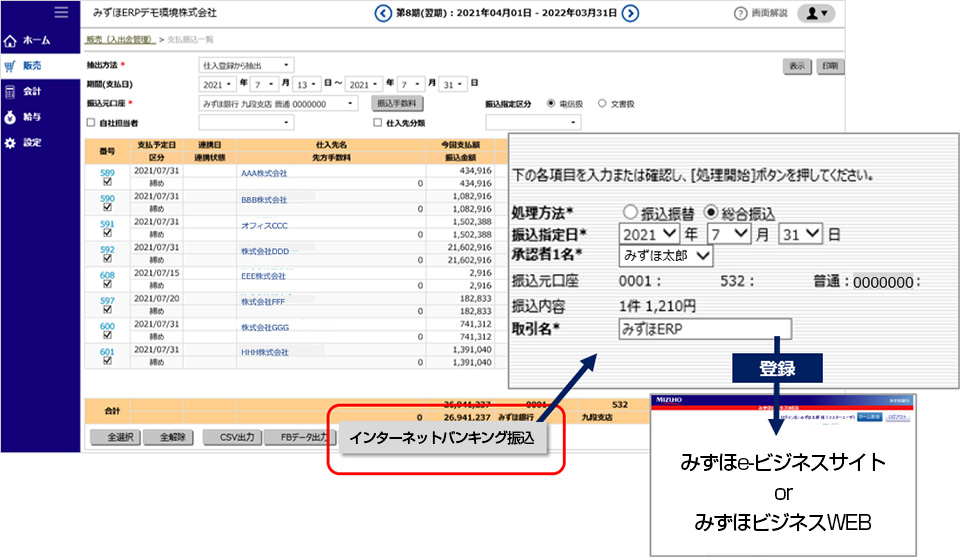This screenshot has width=960, height=557.
Task: Click the 今回支払額 column header
Action: [460, 145]
